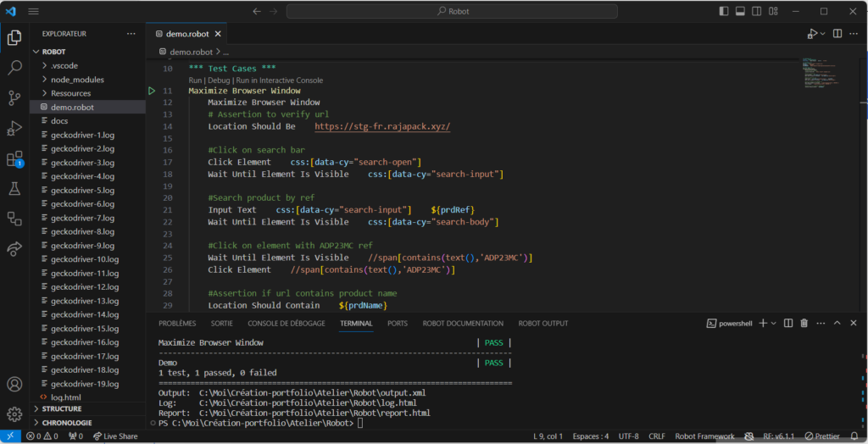868x444 pixels.
Task: Open the stg-fr.rajapack.xyz URL link
Action: coord(382,126)
